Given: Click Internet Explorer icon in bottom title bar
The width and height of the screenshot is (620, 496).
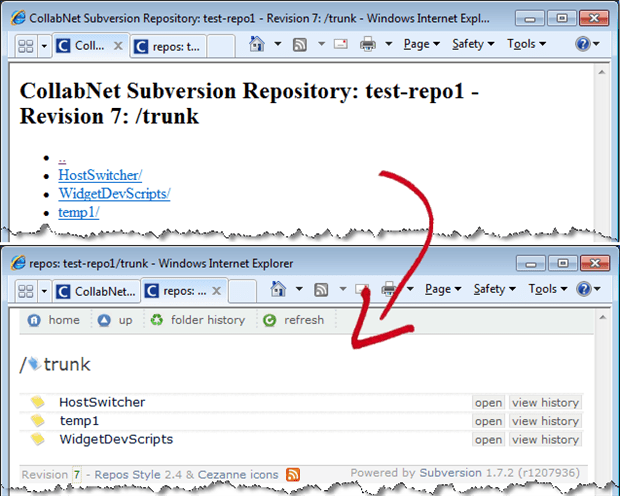Looking at the screenshot, I should [17, 263].
